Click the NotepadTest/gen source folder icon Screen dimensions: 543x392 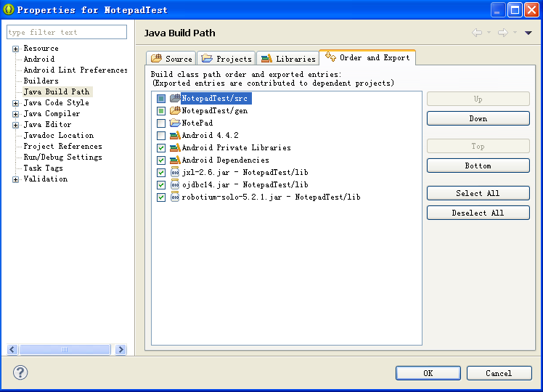(175, 111)
